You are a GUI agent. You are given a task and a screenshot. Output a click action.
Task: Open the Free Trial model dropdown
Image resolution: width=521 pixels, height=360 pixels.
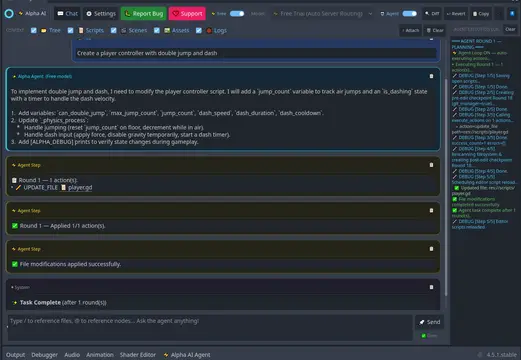click(x=322, y=14)
